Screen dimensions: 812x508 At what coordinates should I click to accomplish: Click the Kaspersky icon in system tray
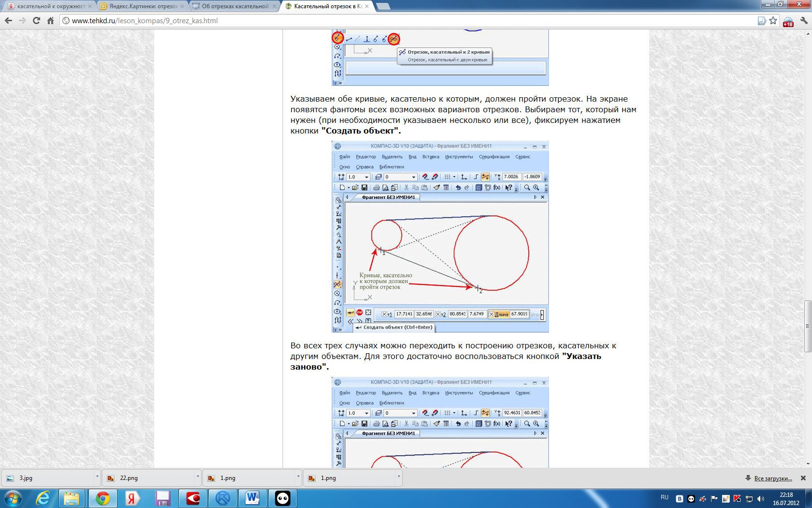pyautogui.click(x=737, y=499)
